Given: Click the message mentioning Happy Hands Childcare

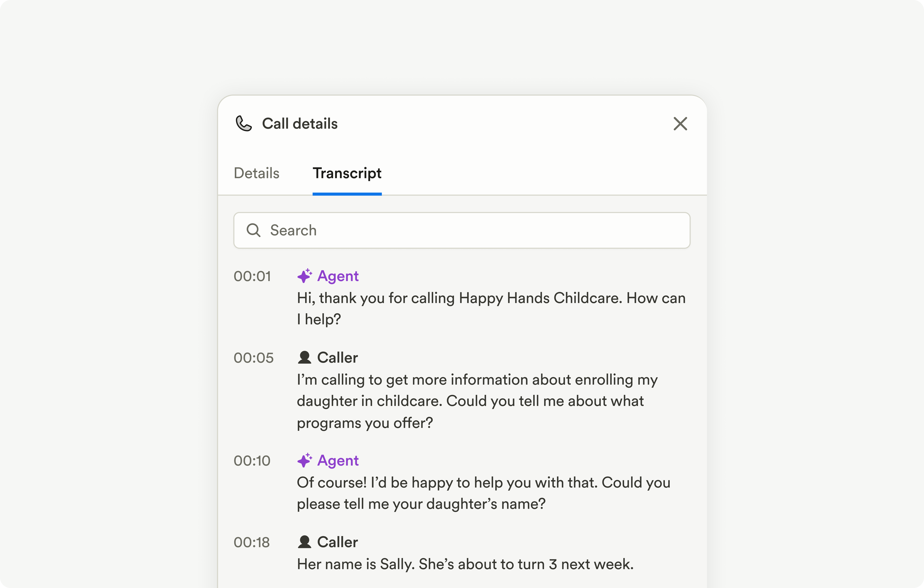Looking at the screenshot, I should [x=491, y=308].
